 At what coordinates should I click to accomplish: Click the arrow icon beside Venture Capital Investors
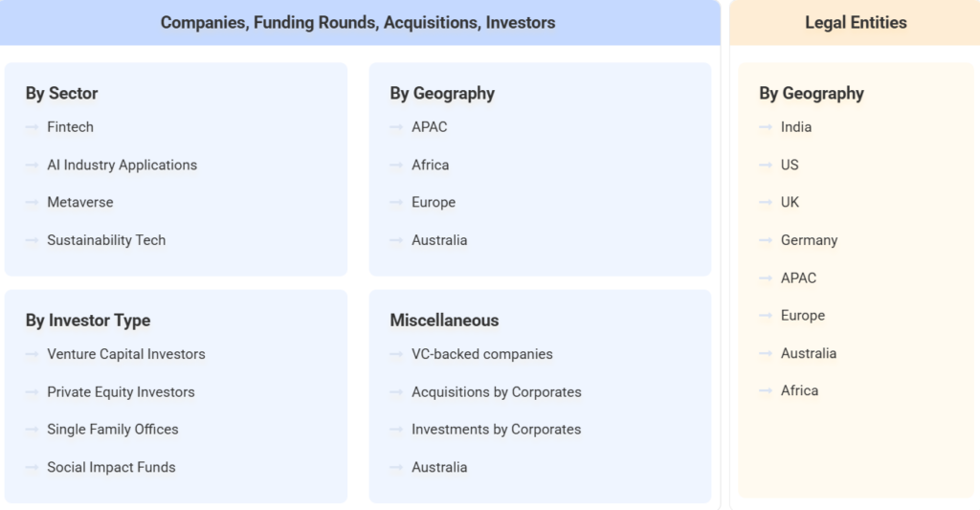click(x=33, y=354)
